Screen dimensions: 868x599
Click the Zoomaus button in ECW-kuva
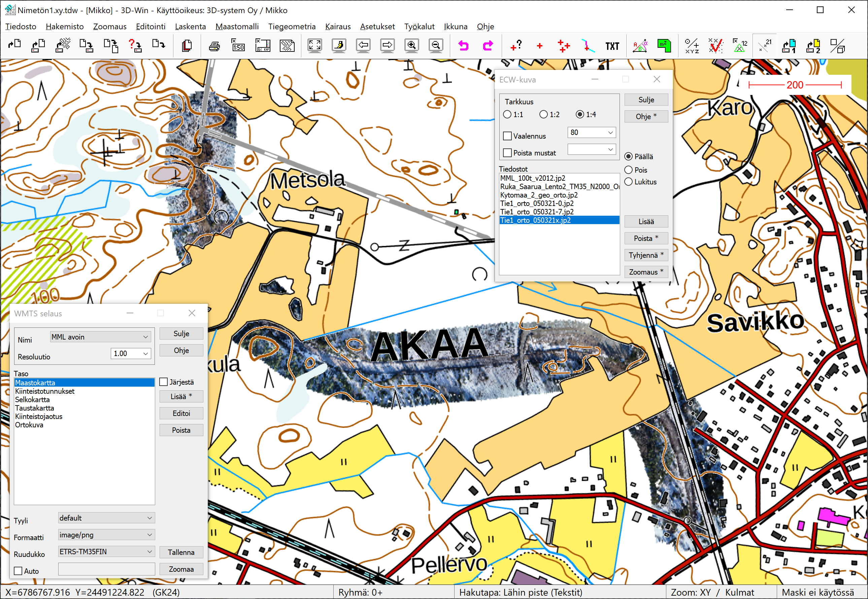pyautogui.click(x=646, y=272)
